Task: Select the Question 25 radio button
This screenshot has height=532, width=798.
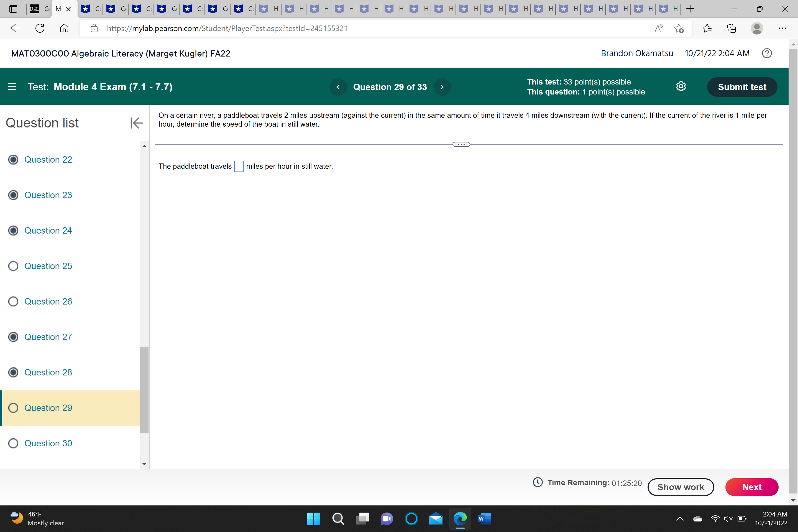Action: pos(14,266)
